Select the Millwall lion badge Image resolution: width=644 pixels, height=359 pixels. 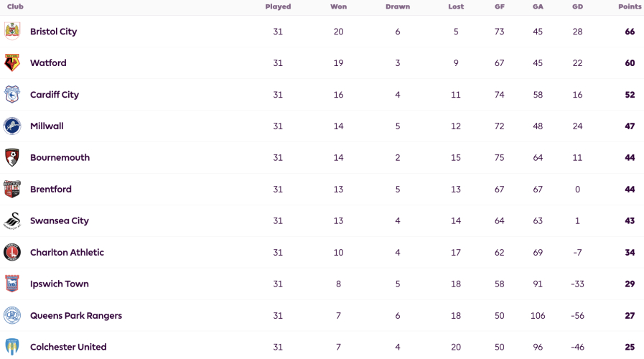tap(12, 126)
